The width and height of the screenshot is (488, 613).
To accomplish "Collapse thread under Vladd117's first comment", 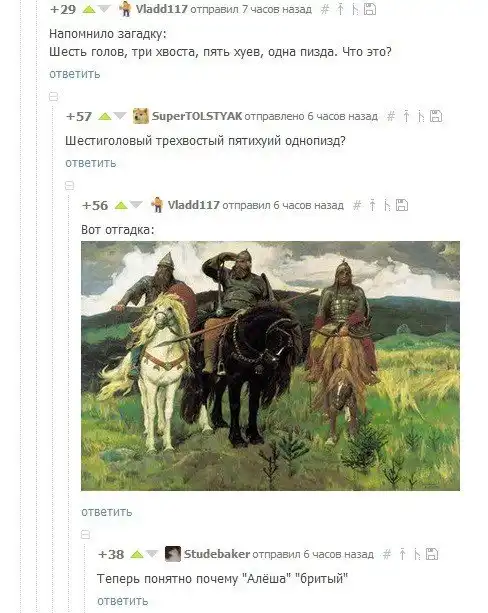I will (x=54, y=97).
